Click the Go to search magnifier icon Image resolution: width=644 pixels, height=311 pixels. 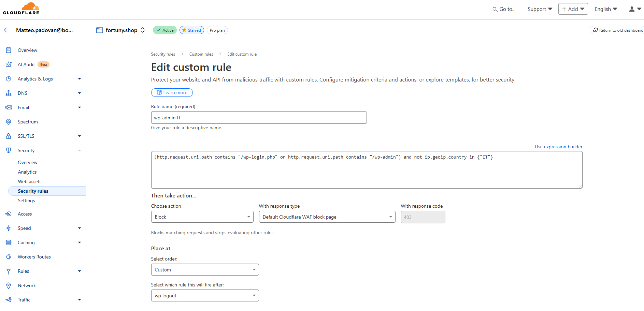(495, 9)
